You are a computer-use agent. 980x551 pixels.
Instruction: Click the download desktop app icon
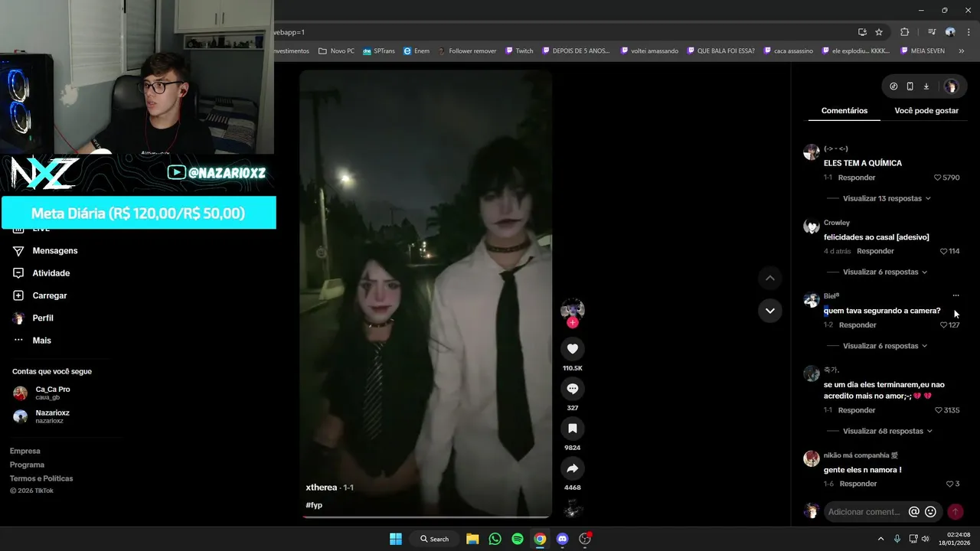[x=926, y=86]
